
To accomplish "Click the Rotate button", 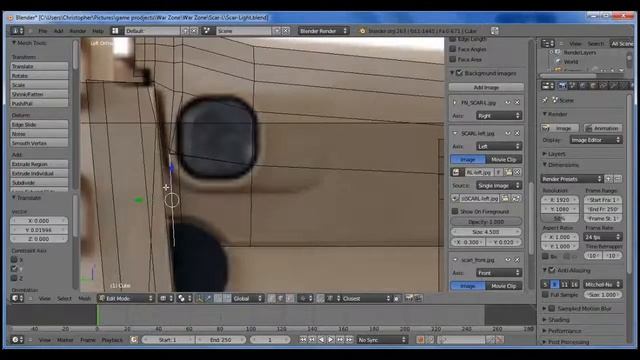I will click(x=39, y=76).
